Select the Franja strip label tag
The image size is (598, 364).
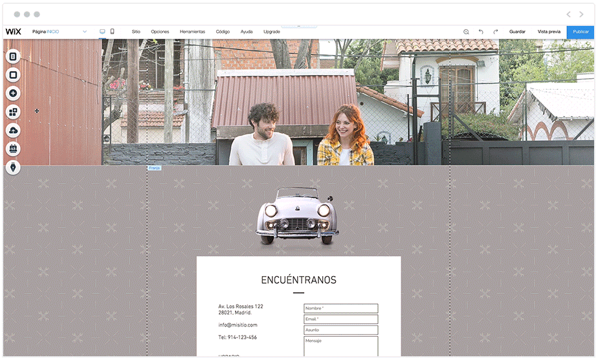coord(155,167)
